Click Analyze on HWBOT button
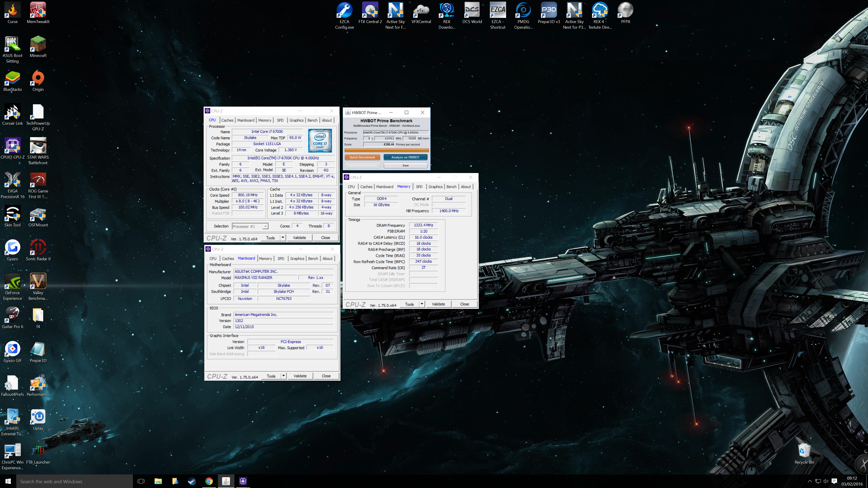868x488 pixels. tap(405, 157)
